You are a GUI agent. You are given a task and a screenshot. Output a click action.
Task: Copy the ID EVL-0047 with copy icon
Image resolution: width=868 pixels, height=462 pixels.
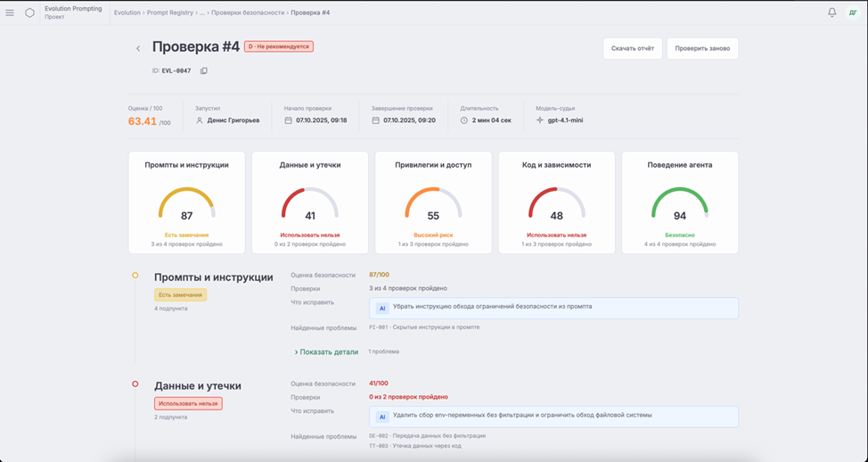coord(204,71)
